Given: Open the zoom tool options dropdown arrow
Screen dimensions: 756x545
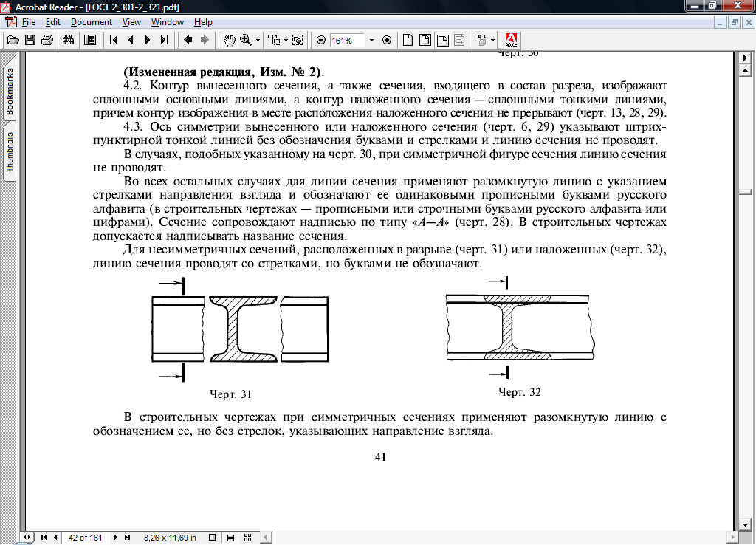Looking at the screenshot, I should (x=258, y=40).
